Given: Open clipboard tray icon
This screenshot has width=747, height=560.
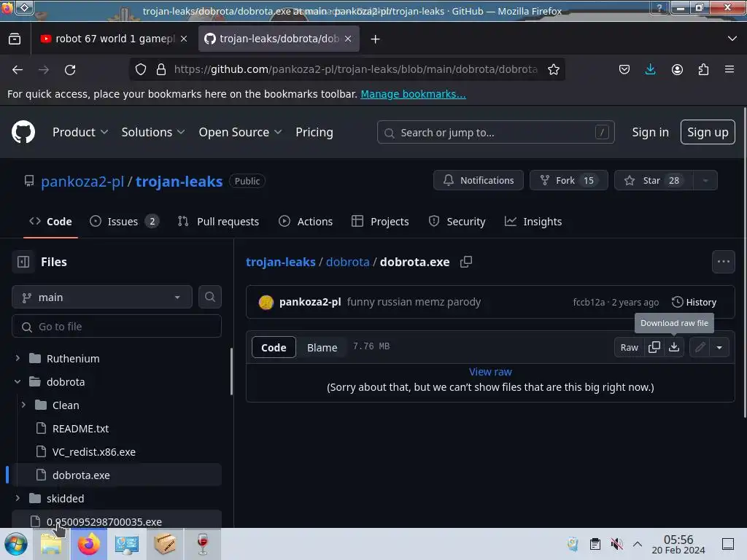Looking at the screenshot, I should [x=595, y=544].
